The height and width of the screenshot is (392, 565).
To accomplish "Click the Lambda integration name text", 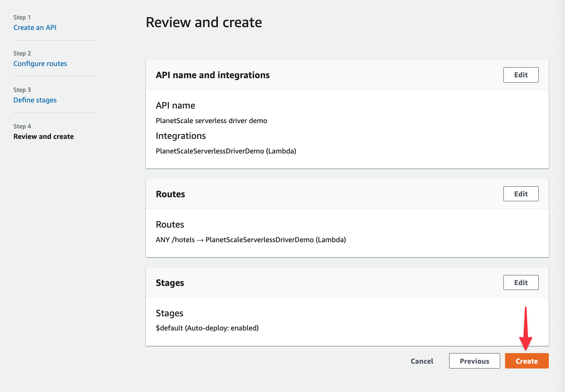I will (226, 151).
